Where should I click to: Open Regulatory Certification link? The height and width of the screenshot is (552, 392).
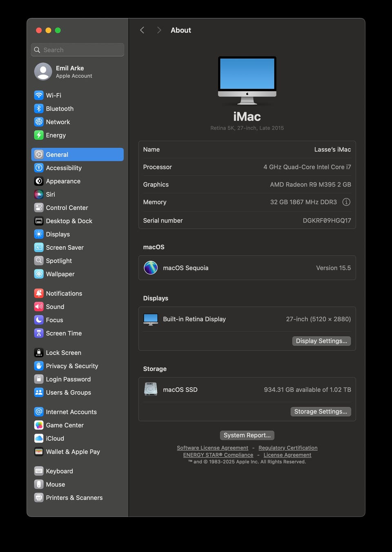pos(288,448)
